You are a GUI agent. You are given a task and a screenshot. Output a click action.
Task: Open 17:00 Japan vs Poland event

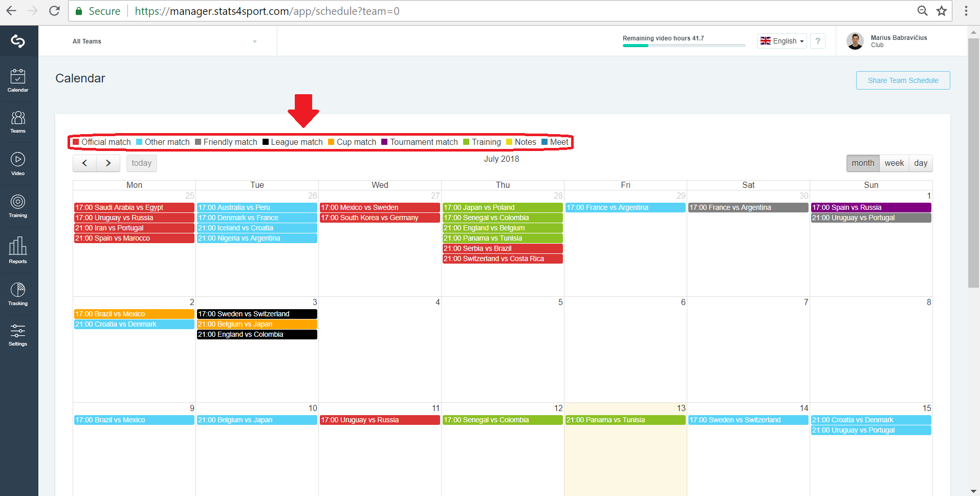[x=503, y=207]
